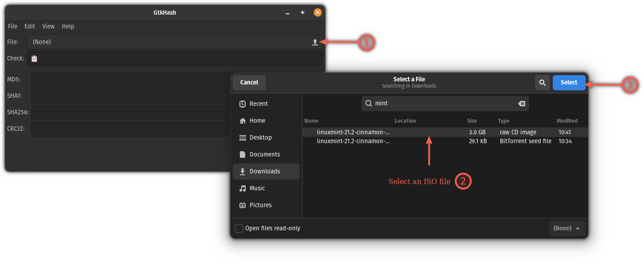Clear the mint search with the backspace icon
Viewport: 644px width, 265px height.
(x=521, y=103)
